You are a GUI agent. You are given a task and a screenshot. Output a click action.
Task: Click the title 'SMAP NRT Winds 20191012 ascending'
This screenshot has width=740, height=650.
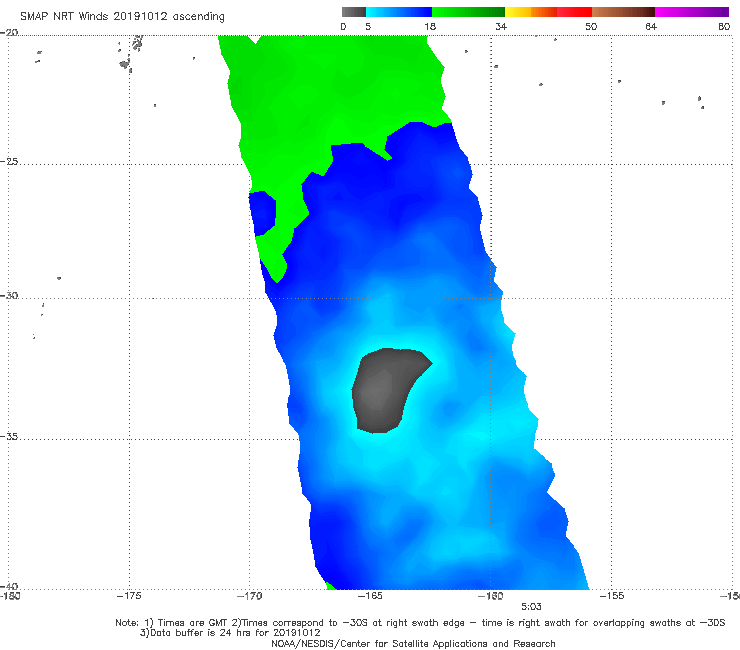[122, 16]
